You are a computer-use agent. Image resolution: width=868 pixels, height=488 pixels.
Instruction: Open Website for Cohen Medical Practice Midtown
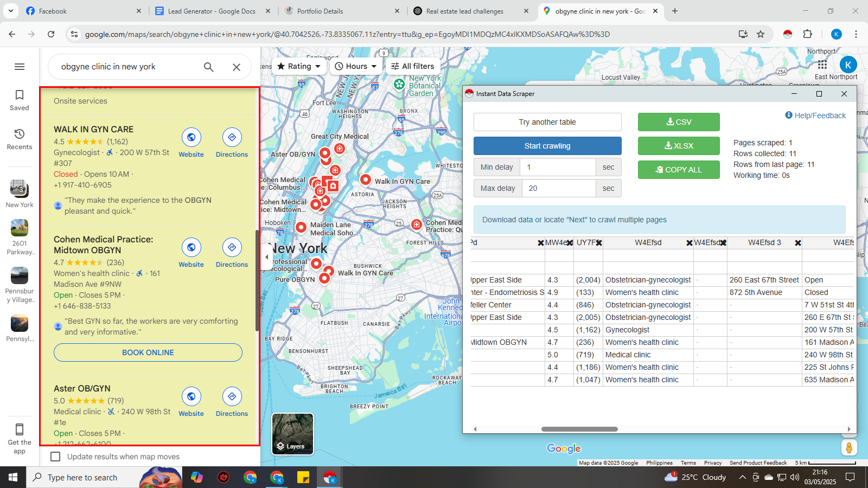pos(192,253)
